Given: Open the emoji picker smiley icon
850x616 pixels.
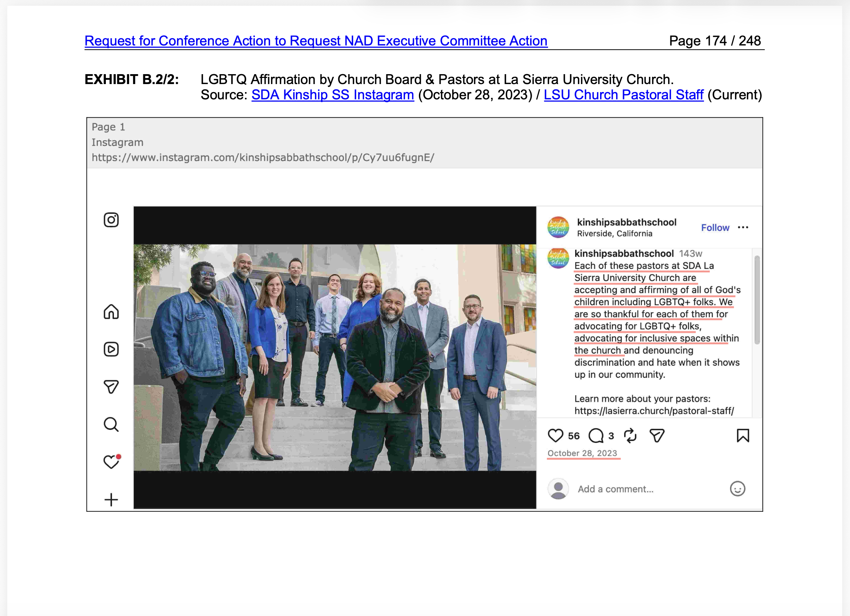Looking at the screenshot, I should tap(738, 488).
